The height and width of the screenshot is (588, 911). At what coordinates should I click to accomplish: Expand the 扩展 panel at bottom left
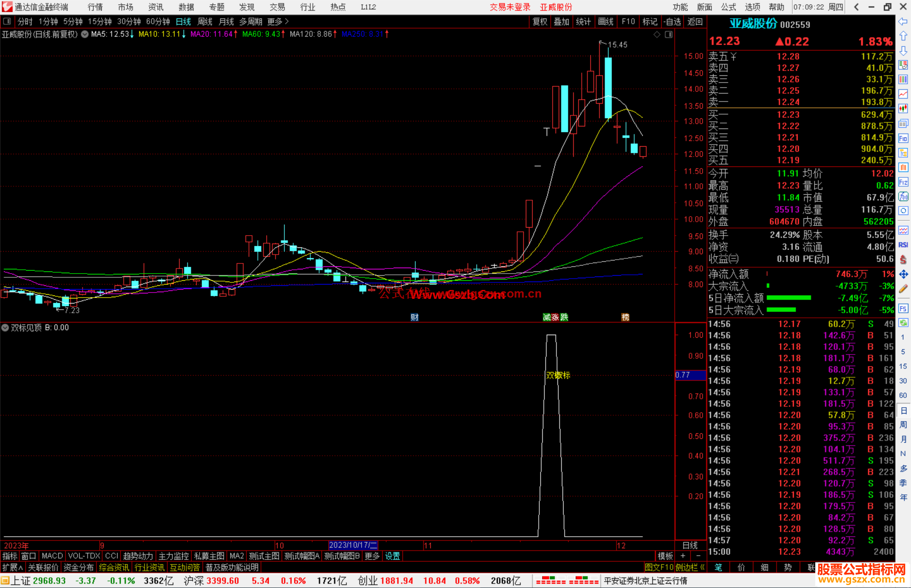13,567
